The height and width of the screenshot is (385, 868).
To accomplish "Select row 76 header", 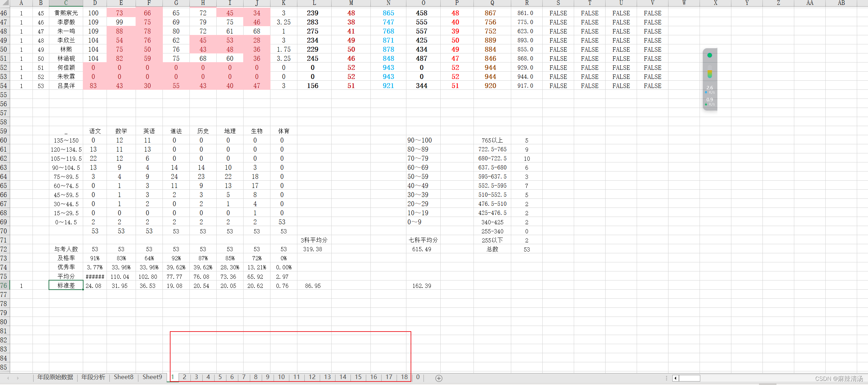I will pos(4,285).
